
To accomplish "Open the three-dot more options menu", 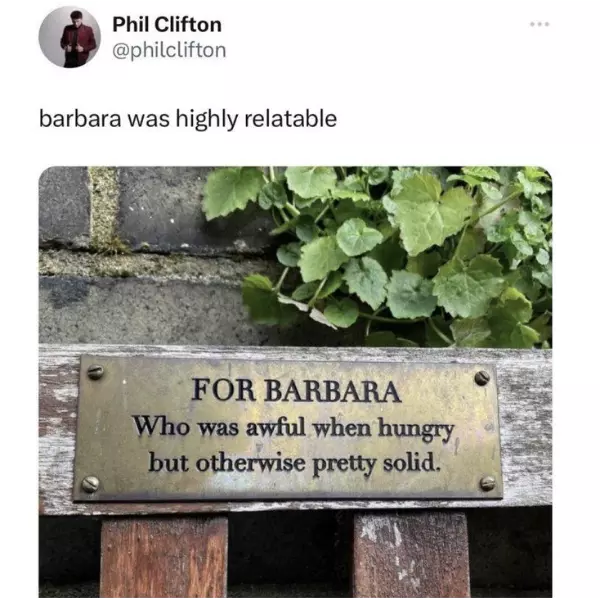I will coord(540,24).
